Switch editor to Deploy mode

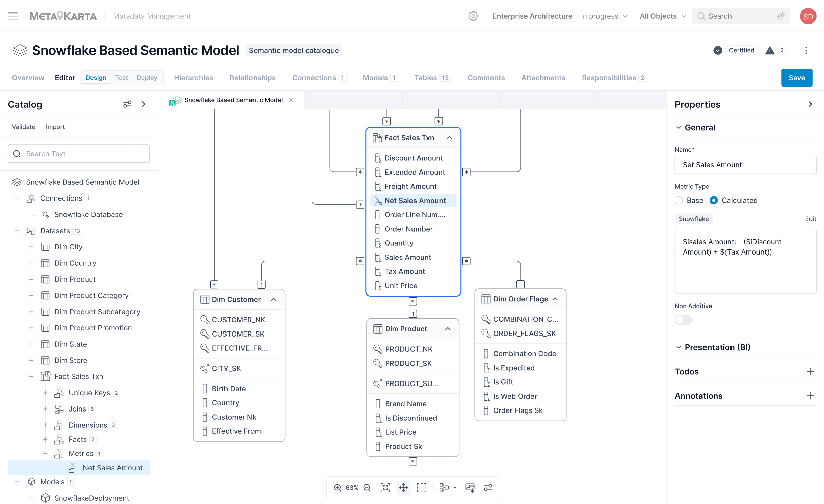click(x=147, y=78)
